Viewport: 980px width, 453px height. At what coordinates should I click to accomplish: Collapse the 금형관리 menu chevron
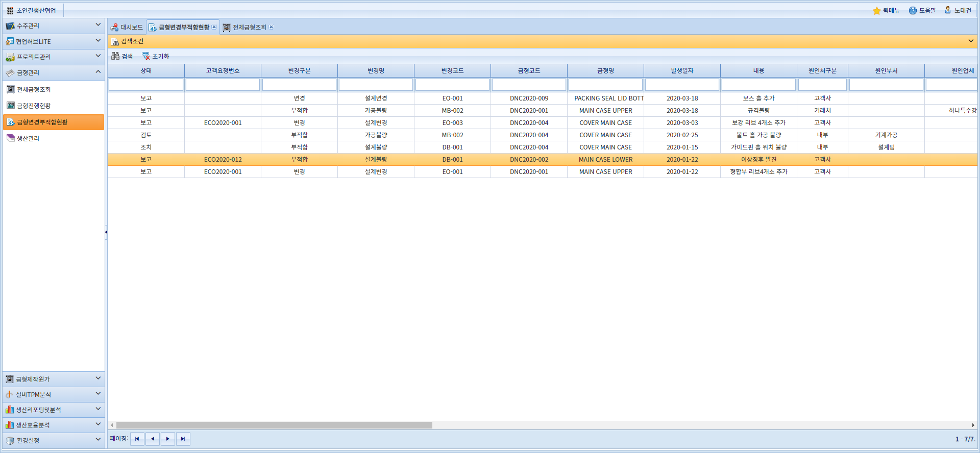click(98, 72)
